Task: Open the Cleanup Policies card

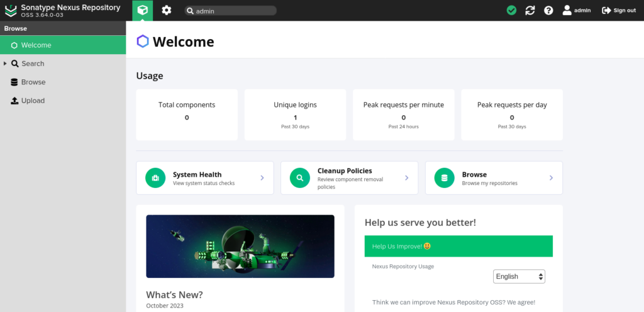Action: (x=350, y=178)
